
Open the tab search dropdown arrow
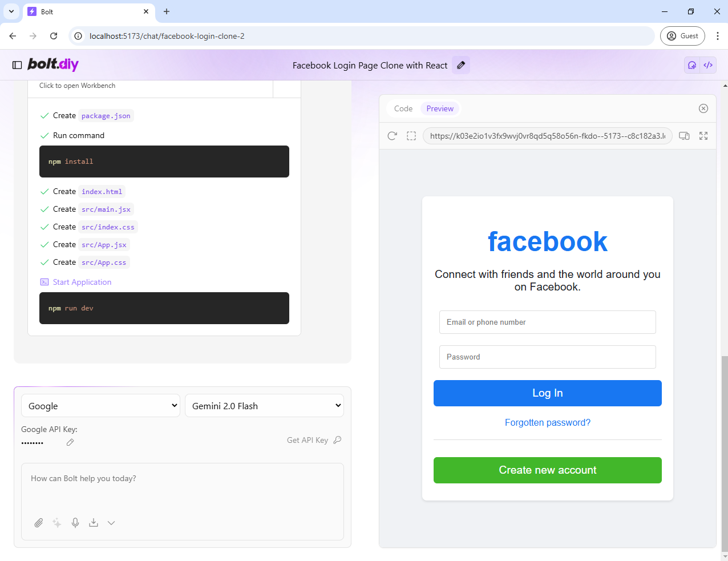tap(11, 11)
